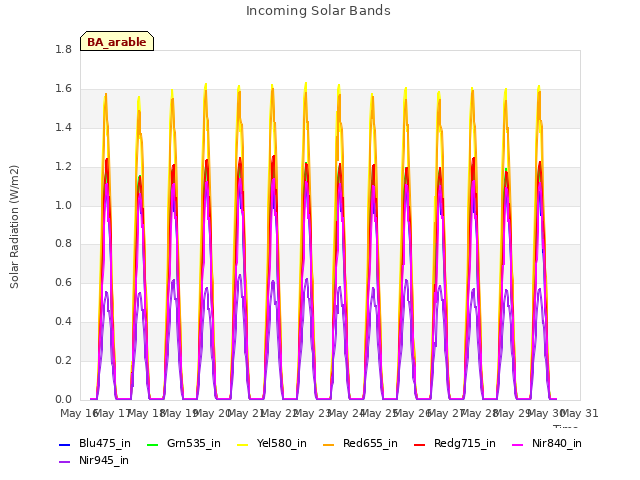Click the May 16 x-axis label
The height and width of the screenshot is (480, 640).
point(79,413)
